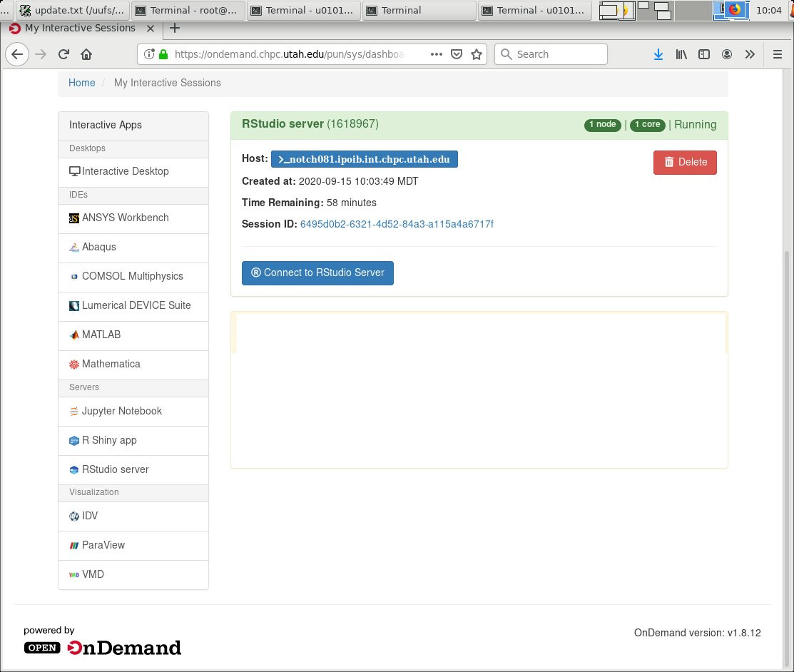794x672 pixels.
Task: Click the MATLAB logo icon
Action: point(74,335)
